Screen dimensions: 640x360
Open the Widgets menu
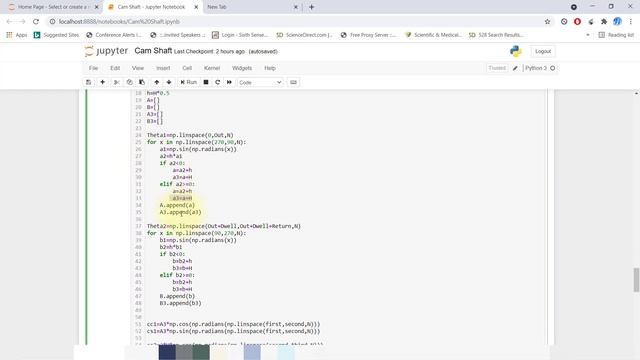[x=242, y=68]
